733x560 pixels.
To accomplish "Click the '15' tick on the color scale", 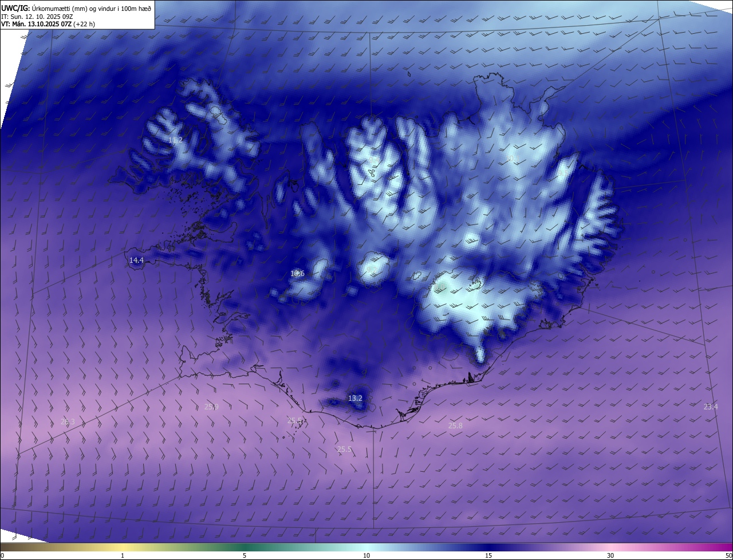I will (x=488, y=555).
